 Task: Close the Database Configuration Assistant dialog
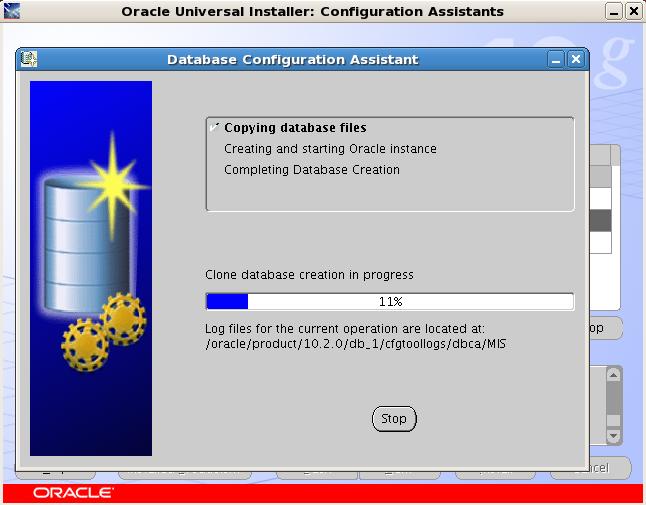[x=576, y=60]
